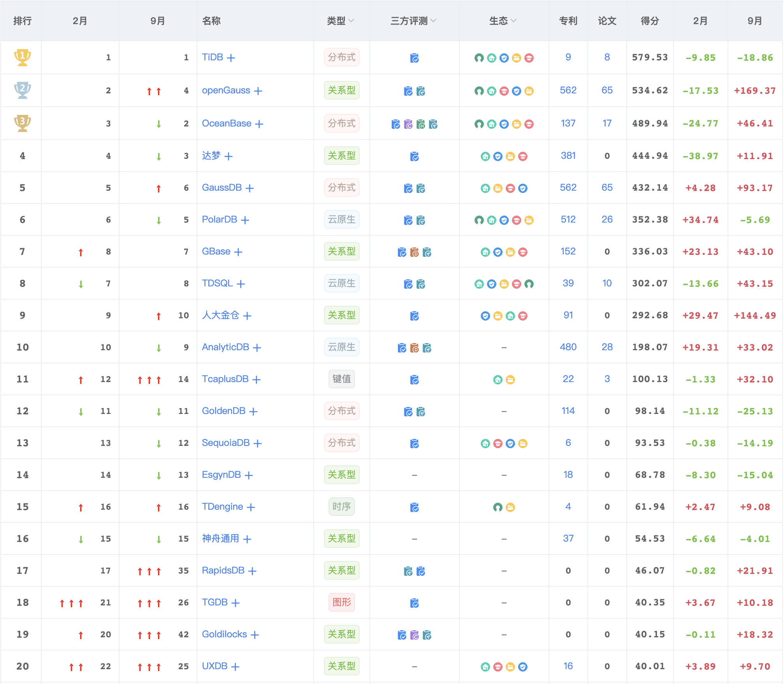Open the RapidsDB database link

(x=223, y=570)
